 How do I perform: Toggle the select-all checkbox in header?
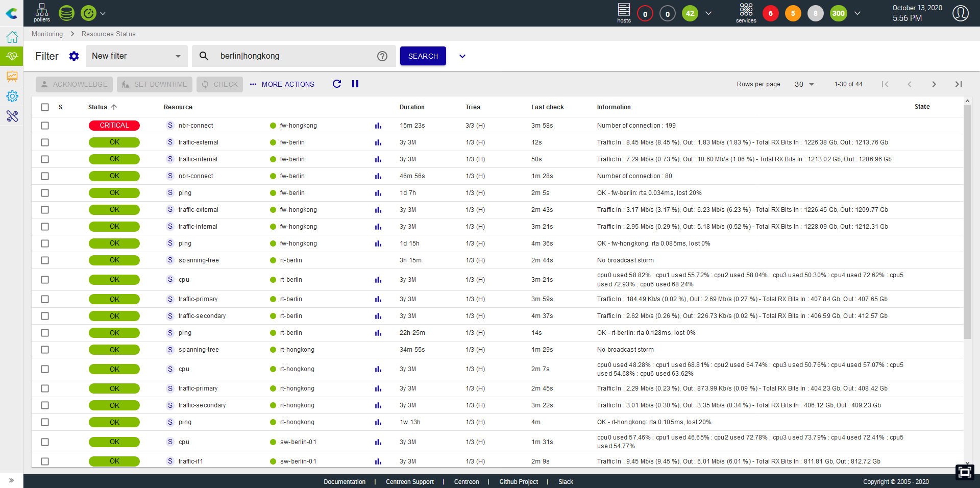coord(45,107)
